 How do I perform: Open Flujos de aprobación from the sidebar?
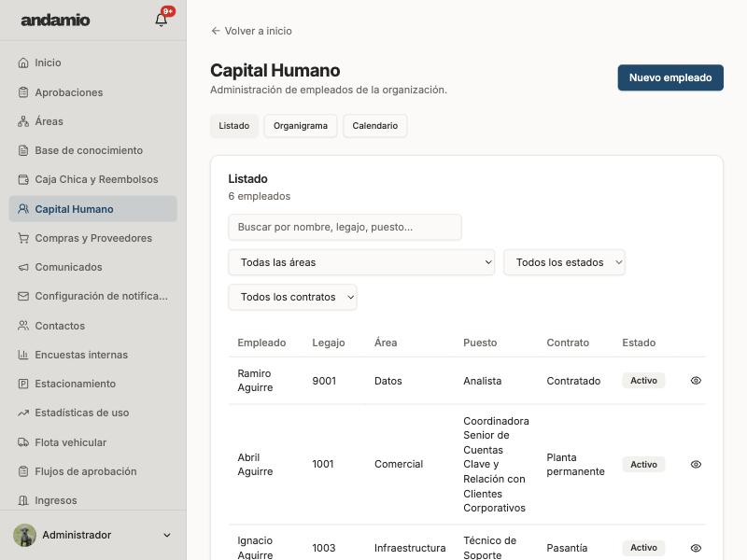click(92, 471)
